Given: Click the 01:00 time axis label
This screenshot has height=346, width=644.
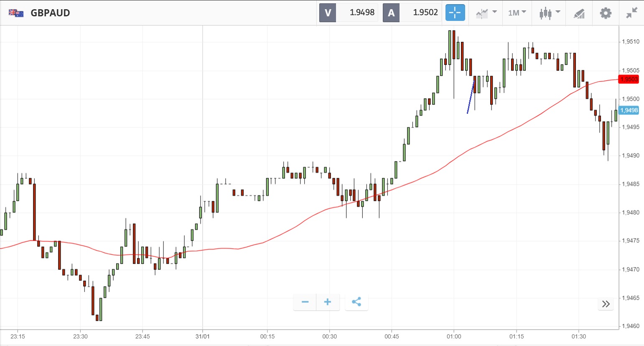Looking at the screenshot, I should coord(454,336).
